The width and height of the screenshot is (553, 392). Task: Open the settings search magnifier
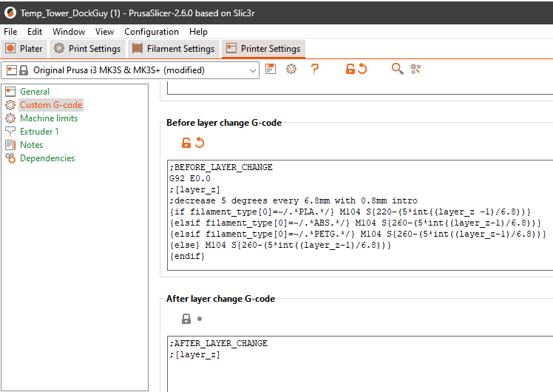398,69
